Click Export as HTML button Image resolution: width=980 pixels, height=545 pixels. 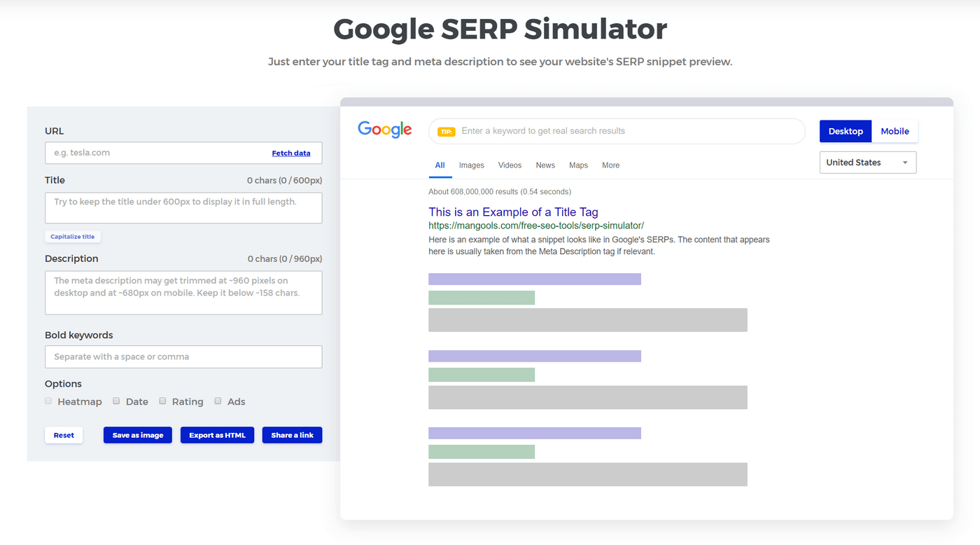click(217, 435)
